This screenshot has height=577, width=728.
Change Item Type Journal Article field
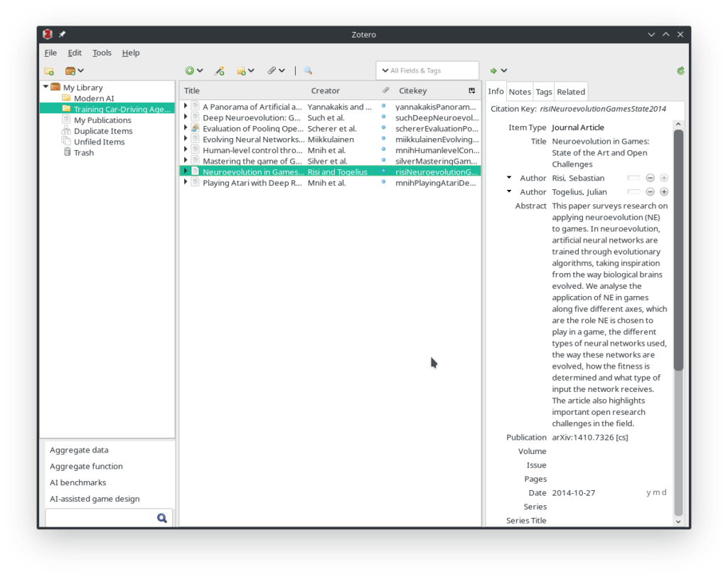point(578,127)
